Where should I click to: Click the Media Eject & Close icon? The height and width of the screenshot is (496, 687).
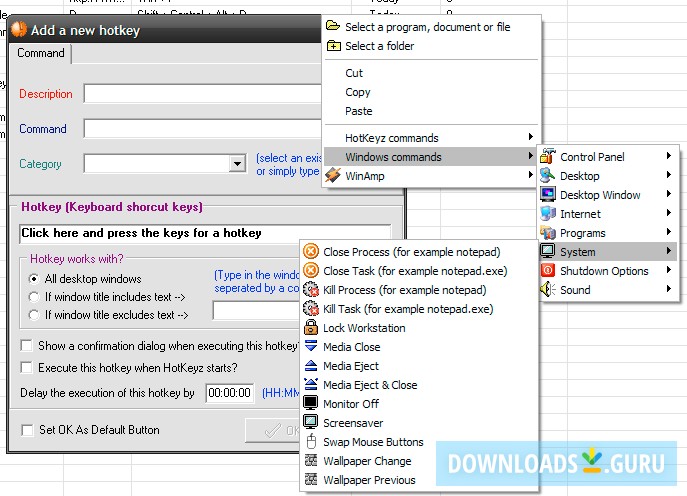[311, 384]
